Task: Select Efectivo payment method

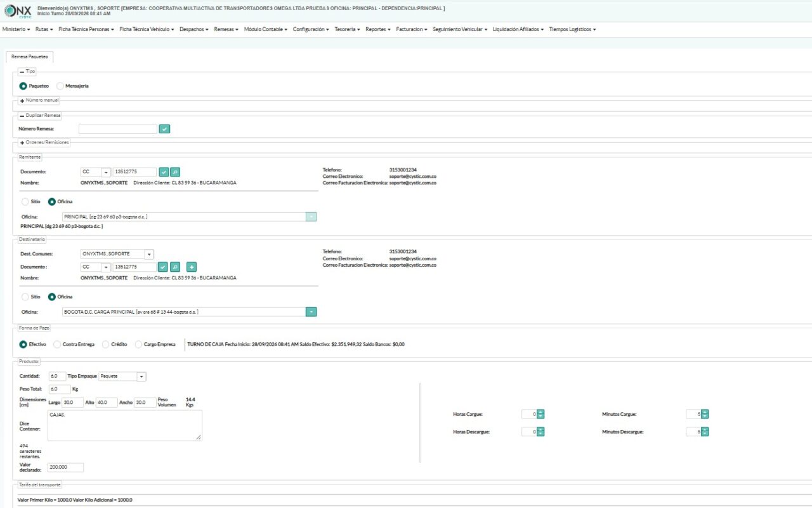Action: (x=23, y=344)
